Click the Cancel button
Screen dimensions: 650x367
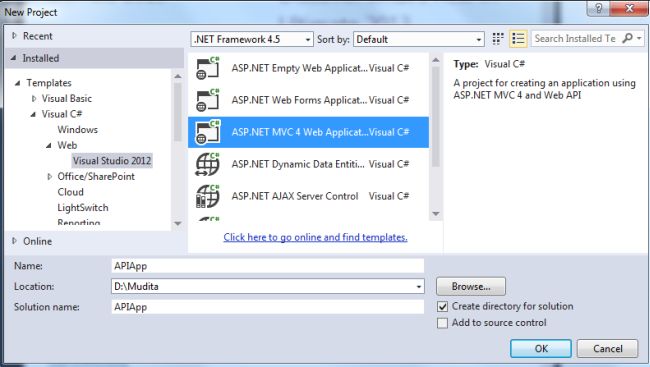608,348
